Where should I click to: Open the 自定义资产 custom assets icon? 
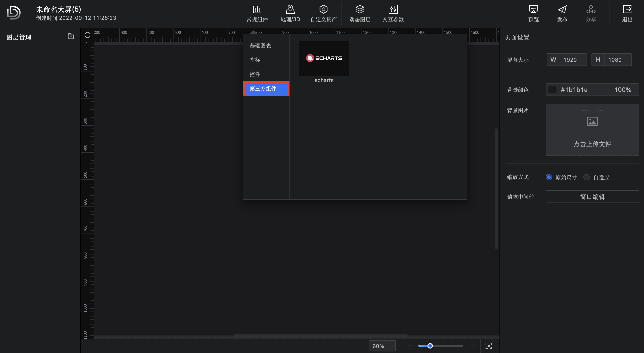click(323, 10)
